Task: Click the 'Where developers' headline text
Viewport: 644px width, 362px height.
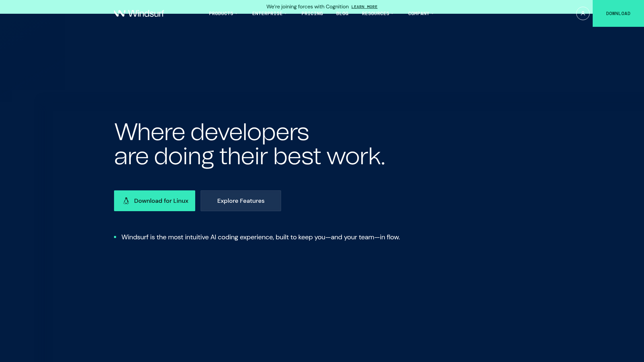Action: click(211, 132)
